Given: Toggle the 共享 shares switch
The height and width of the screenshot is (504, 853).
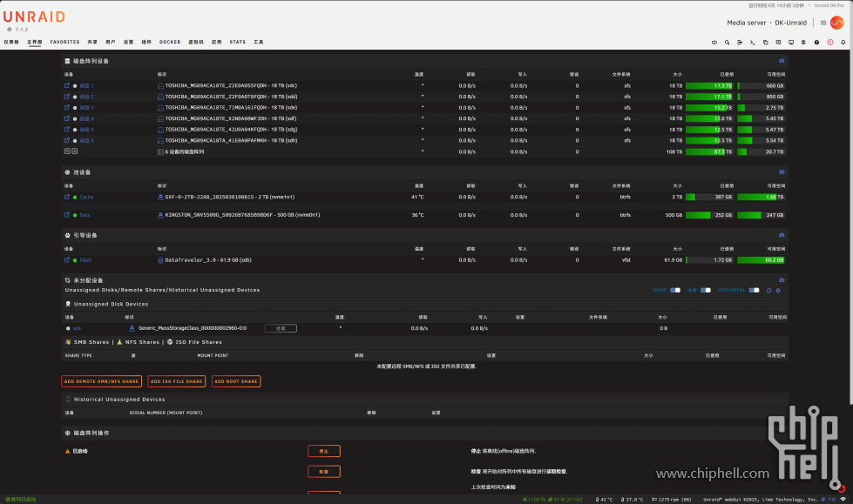Looking at the screenshot, I should click(x=706, y=290).
